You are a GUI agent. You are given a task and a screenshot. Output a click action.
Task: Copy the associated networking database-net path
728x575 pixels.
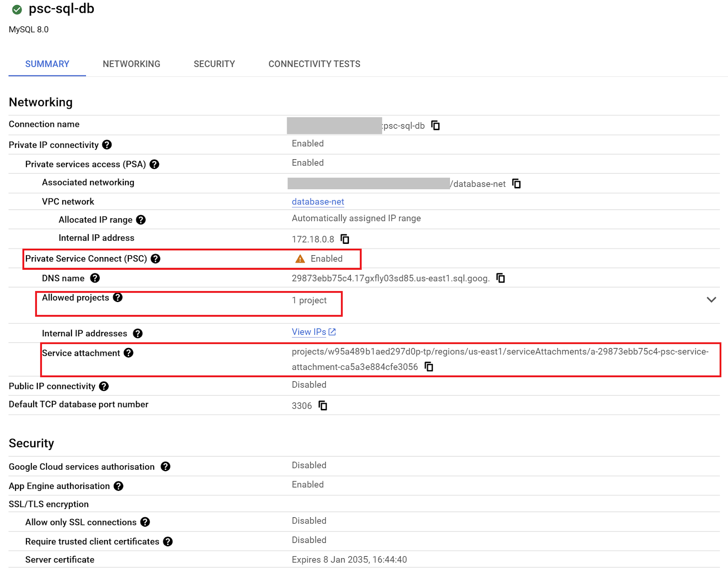(x=516, y=184)
